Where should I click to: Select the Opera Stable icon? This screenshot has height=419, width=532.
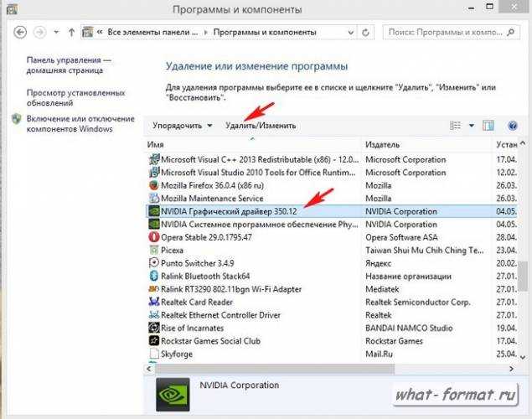coord(154,237)
